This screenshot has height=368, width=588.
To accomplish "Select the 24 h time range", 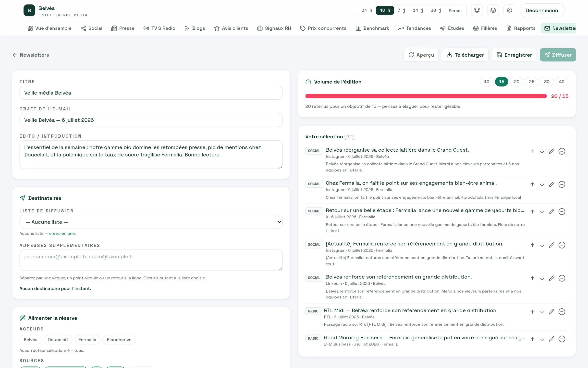I will click(x=367, y=10).
